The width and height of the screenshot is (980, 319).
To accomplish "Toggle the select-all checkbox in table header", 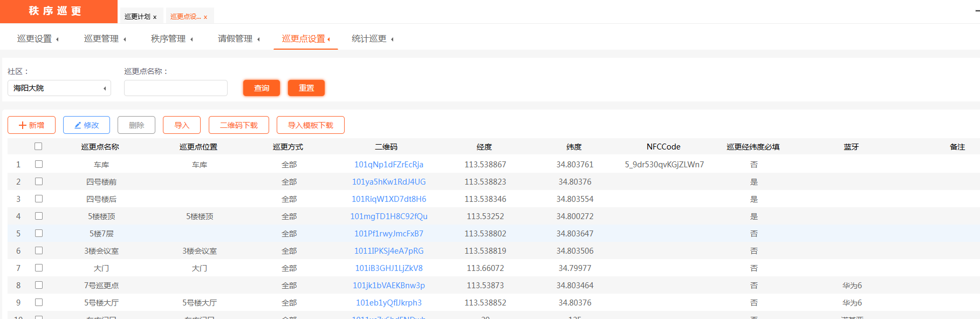I will 38,146.
